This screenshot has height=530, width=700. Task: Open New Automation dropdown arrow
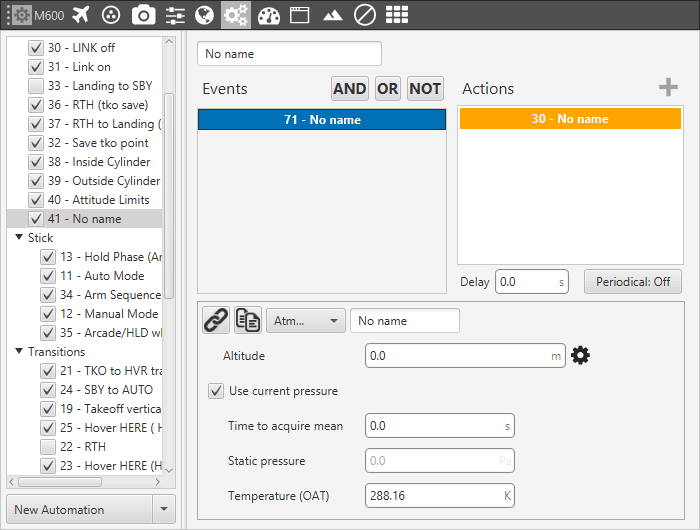point(164,509)
